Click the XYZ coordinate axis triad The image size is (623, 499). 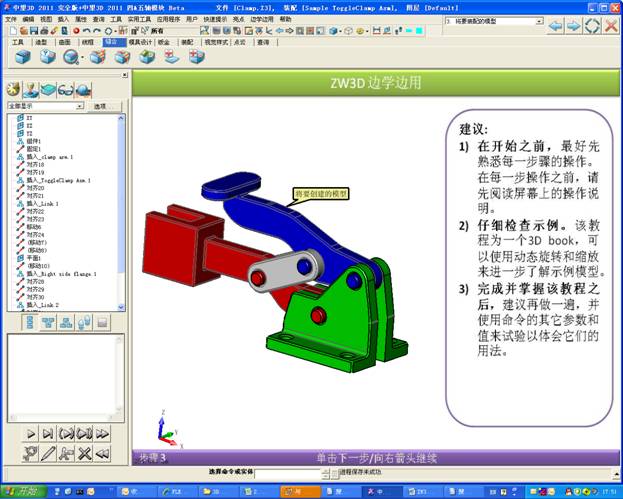pyautogui.click(x=169, y=430)
